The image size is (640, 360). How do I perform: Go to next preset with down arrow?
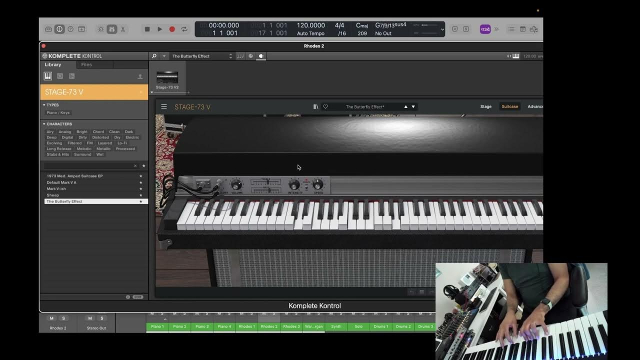(x=413, y=107)
